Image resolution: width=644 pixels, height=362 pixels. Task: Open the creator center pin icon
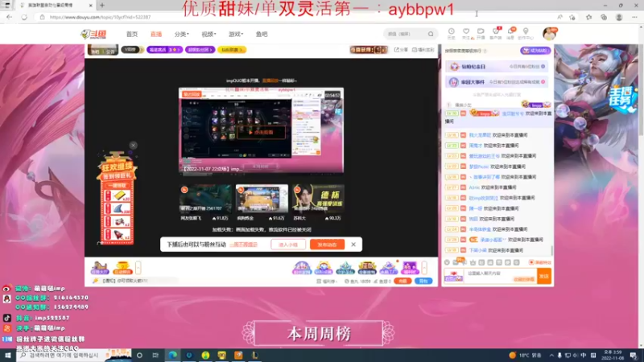pos(526,33)
